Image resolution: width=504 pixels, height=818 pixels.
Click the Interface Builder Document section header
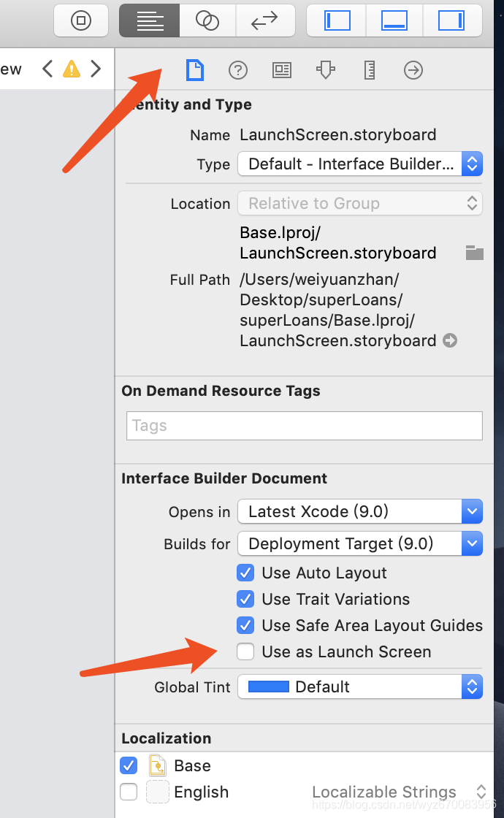[224, 478]
